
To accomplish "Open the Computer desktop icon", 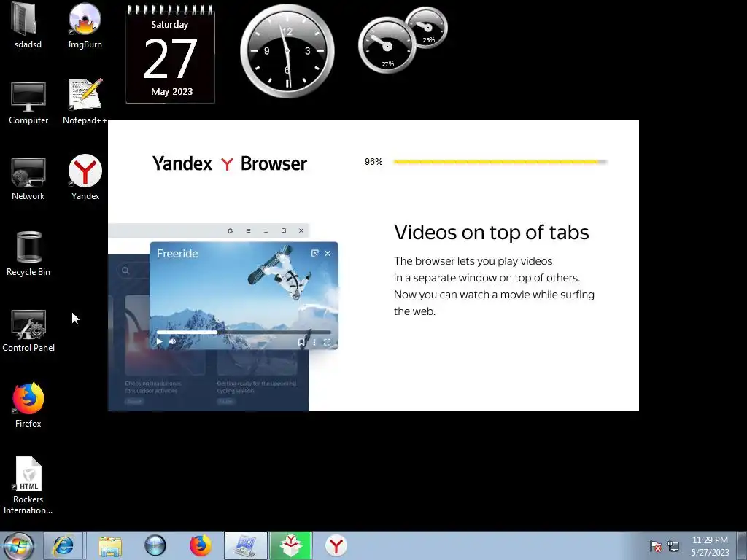I will [28, 103].
